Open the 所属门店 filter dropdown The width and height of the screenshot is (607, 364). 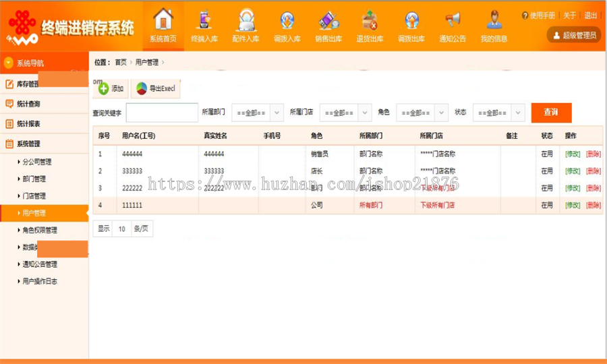(346, 113)
